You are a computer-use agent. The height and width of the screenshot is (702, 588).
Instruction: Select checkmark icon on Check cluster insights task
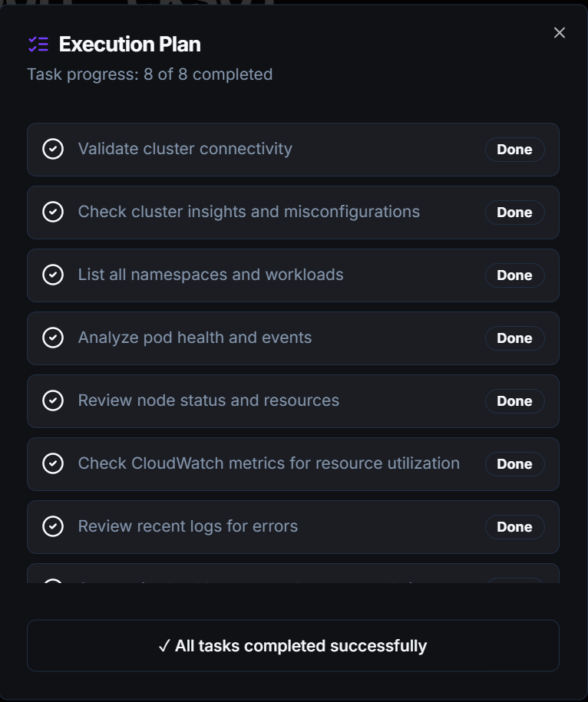click(52, 213)
